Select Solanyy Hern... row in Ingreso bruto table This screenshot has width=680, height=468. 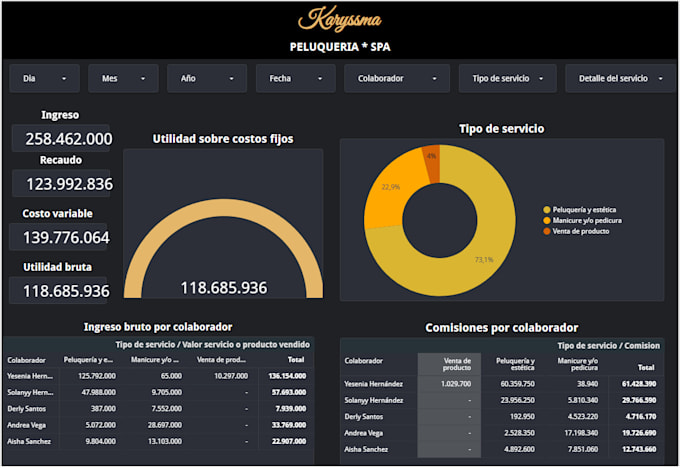click(30, 393)
